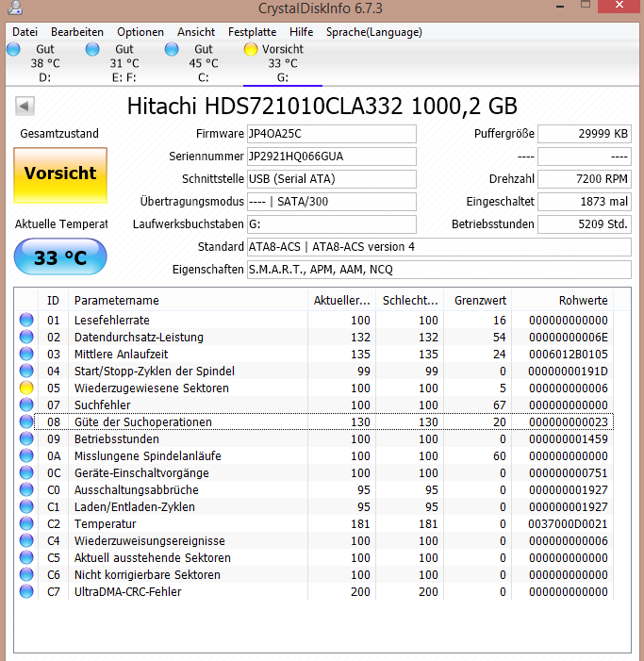Select the Wiederzugewiesene Sektoren parameter name

(x=151, y=388)
